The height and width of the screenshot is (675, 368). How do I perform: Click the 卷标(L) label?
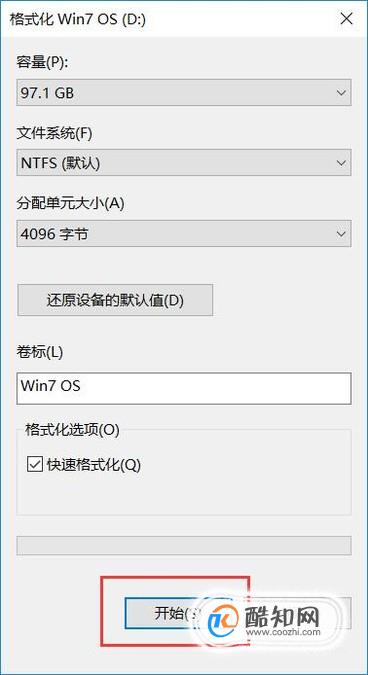(x=40, y=353)
